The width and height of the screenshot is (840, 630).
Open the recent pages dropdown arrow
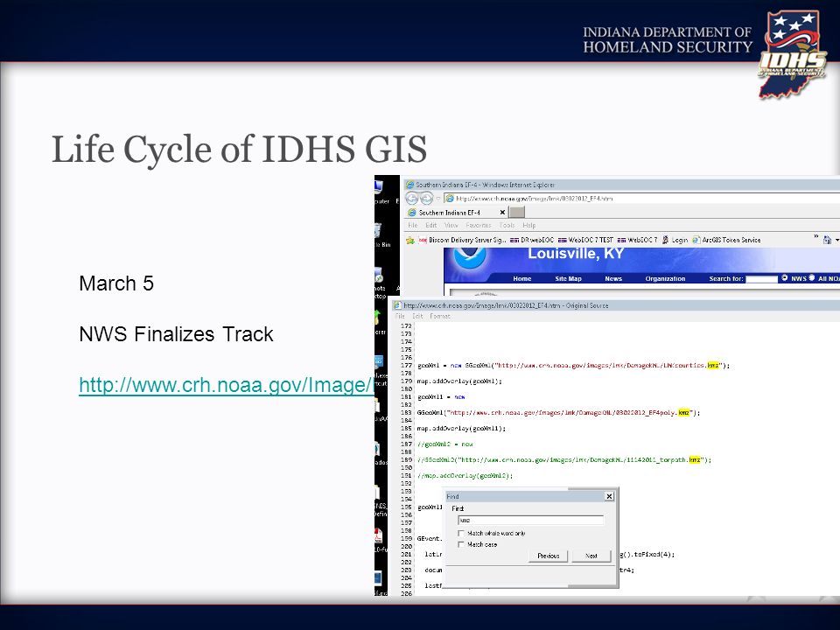(x=437, y=199)
